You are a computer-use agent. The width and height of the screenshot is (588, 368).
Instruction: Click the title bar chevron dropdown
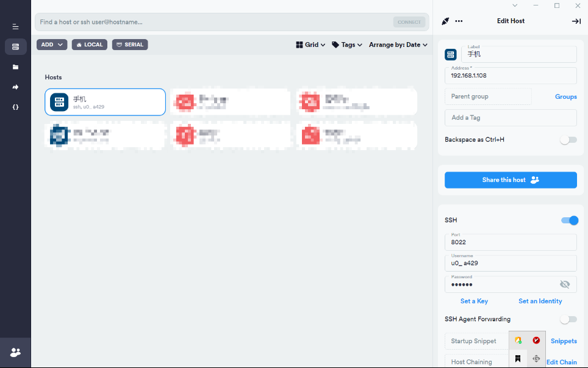click(515, 5)
